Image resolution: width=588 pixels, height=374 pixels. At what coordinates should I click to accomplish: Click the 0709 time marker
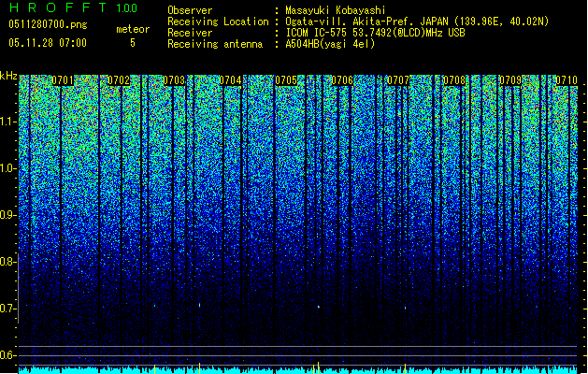(x=510, y=80)
